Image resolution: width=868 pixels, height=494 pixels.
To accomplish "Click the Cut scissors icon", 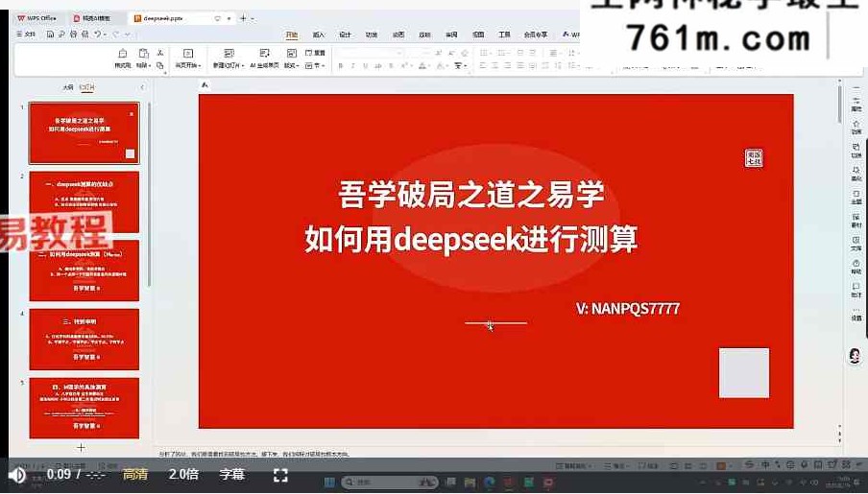I will pyautogui.click(x=160, y=53).
